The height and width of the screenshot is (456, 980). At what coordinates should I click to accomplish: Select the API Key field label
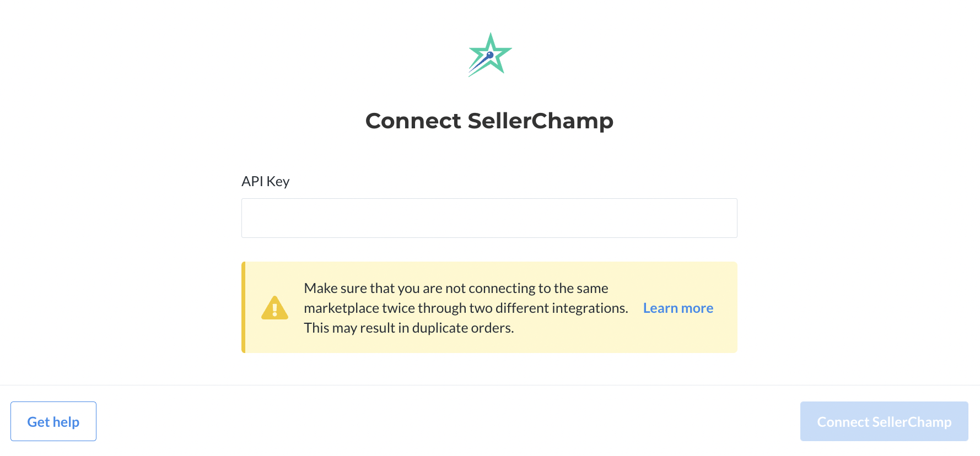pos(265,181)
